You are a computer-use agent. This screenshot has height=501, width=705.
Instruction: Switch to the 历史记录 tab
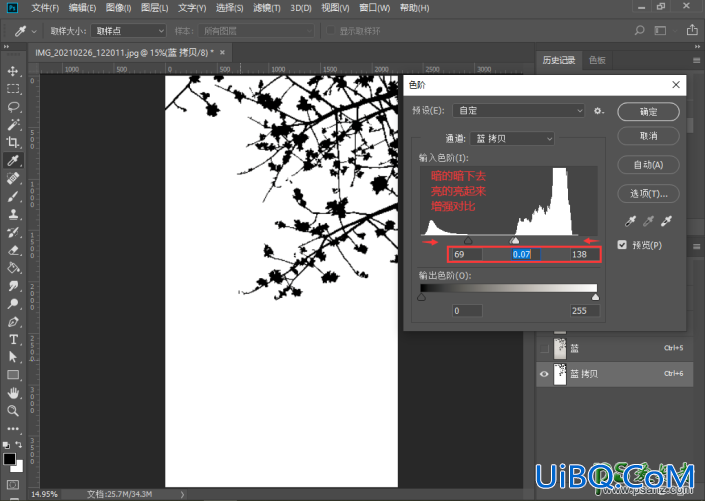pyautogui.click(x=558, y=60)
